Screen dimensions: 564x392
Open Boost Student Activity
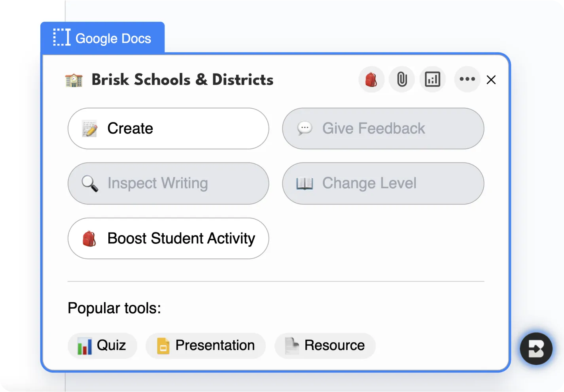[x=168, y=238]
